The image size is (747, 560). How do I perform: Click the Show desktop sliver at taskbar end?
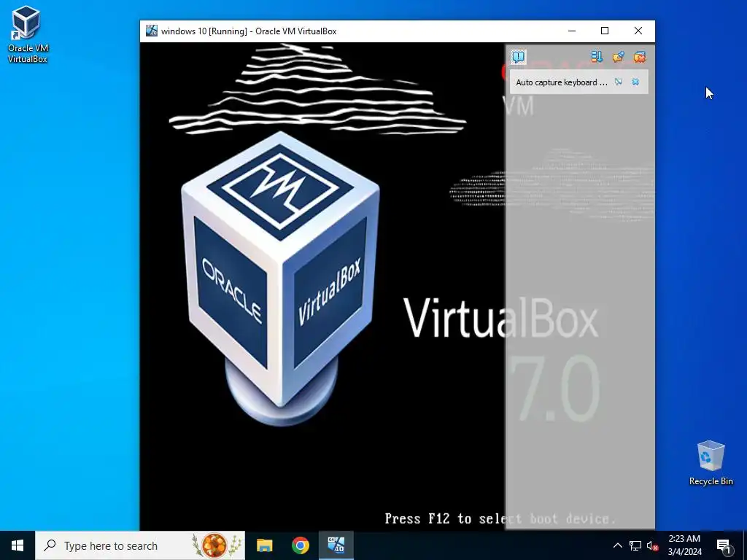[744, 545]
